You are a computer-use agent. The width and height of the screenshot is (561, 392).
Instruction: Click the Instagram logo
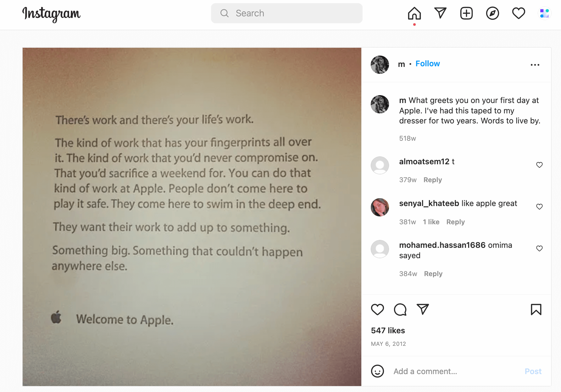coord(51,14)
